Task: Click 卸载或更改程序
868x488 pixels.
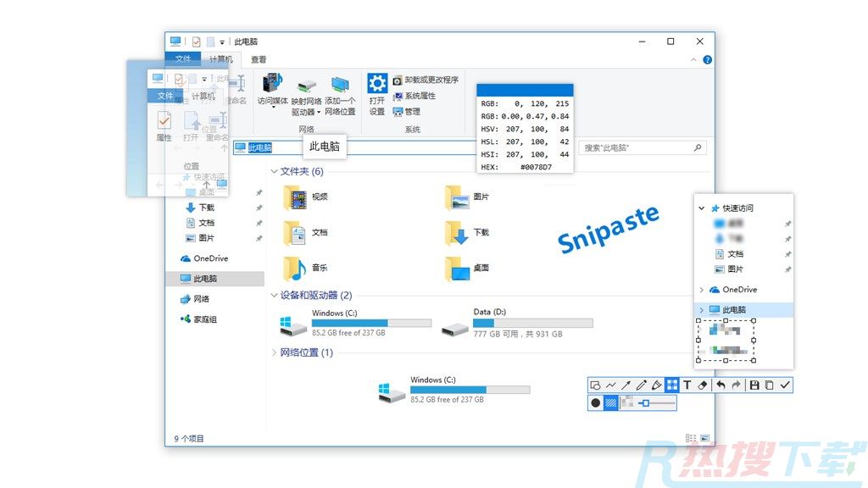Action: (x=426, y=80)
